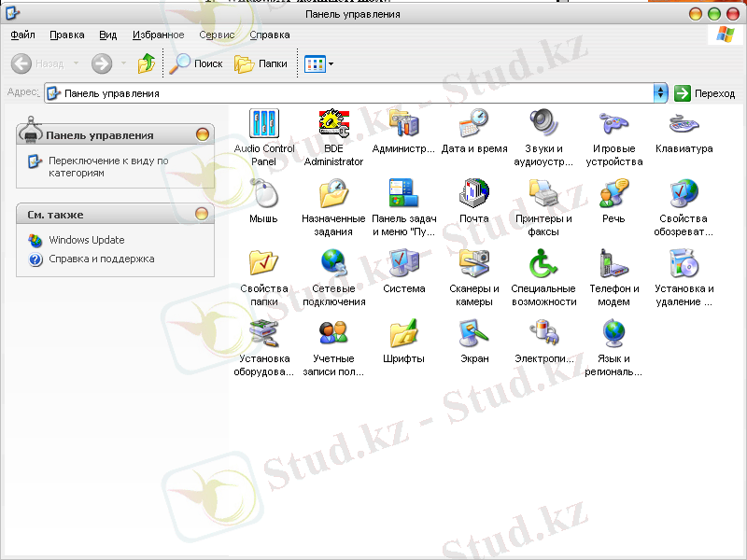Open Установка оборудования icon

(264, 333)
